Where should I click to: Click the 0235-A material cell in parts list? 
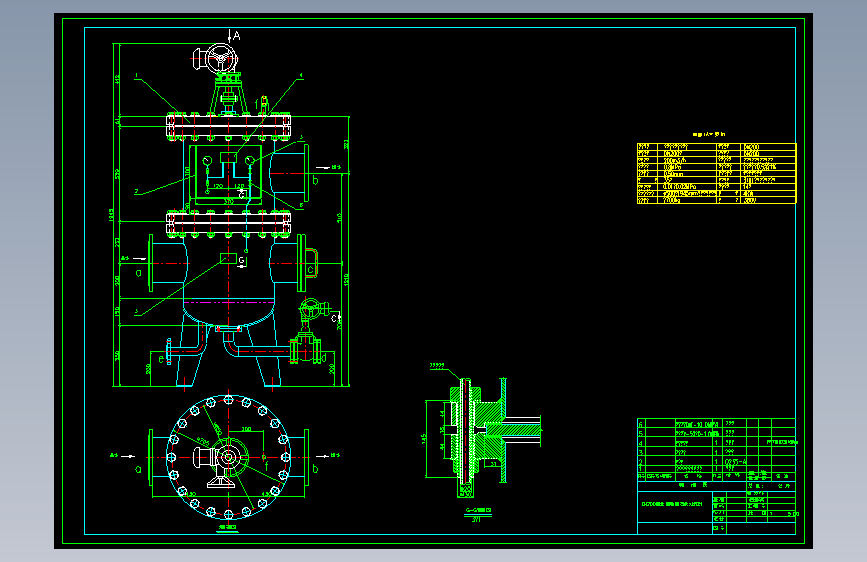[x=735, y=461]
